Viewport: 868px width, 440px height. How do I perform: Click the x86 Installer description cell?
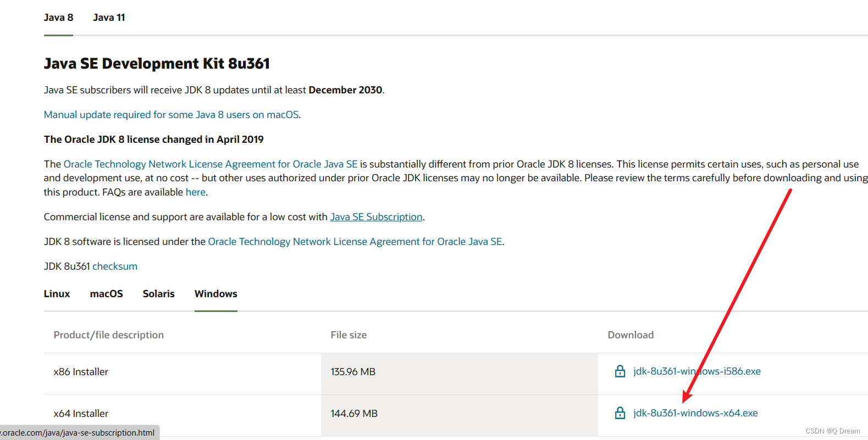(x=81, y=372)
